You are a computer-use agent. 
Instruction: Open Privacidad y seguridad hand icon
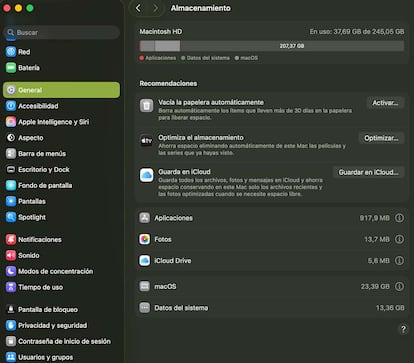click(11, 325)
